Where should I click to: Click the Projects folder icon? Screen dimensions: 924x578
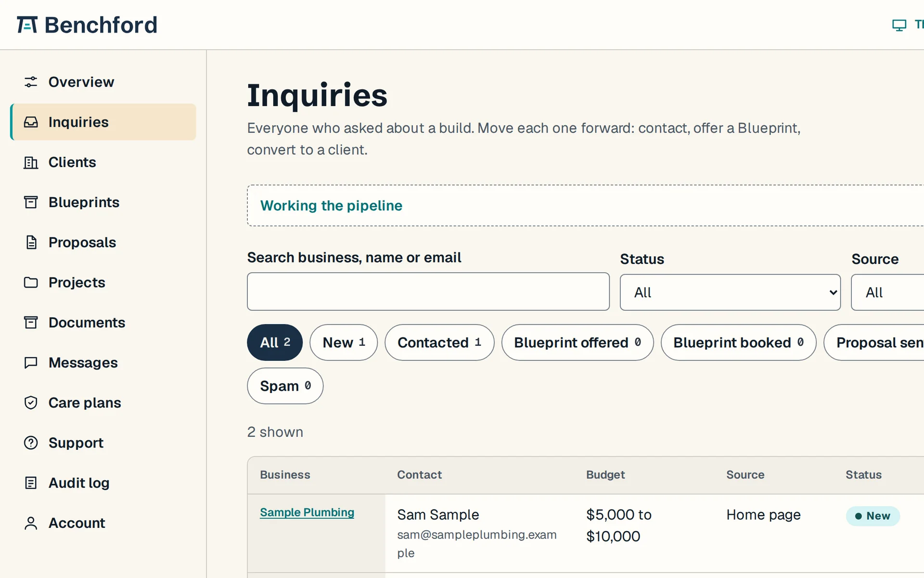(31, 282)
